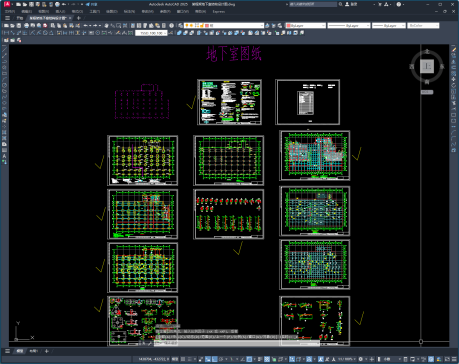Open the Layer Properties Manager icon

180,25
